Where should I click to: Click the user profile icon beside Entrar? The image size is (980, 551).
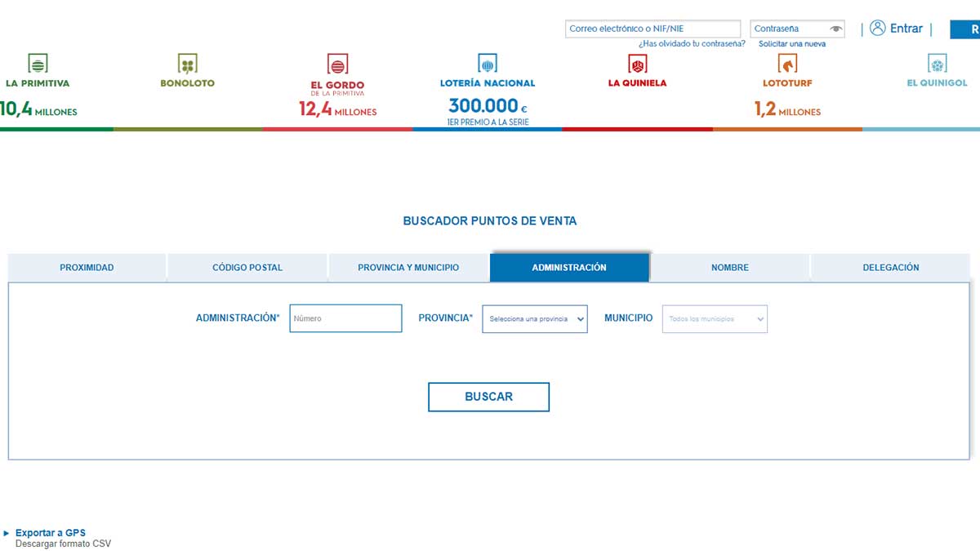[878, 29]
